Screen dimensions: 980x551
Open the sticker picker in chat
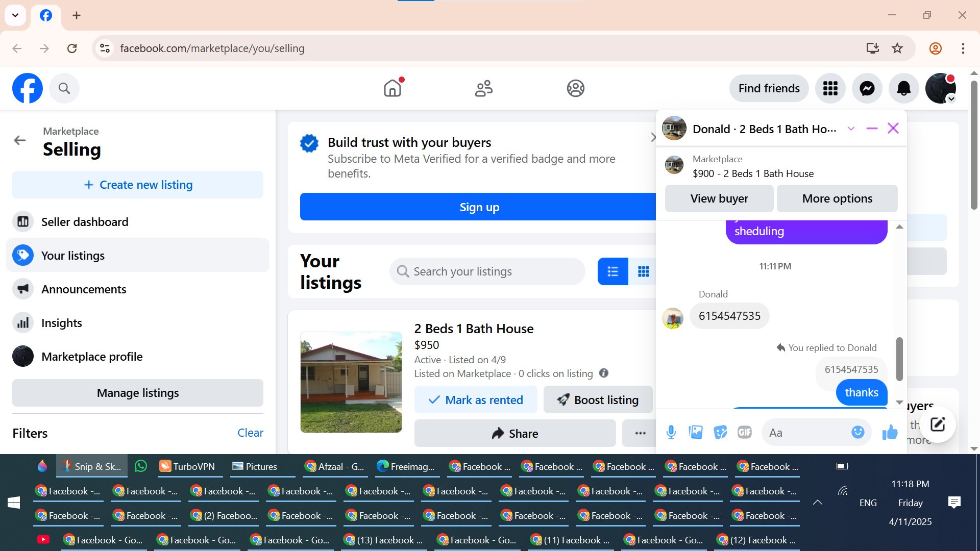coord(720,433)
